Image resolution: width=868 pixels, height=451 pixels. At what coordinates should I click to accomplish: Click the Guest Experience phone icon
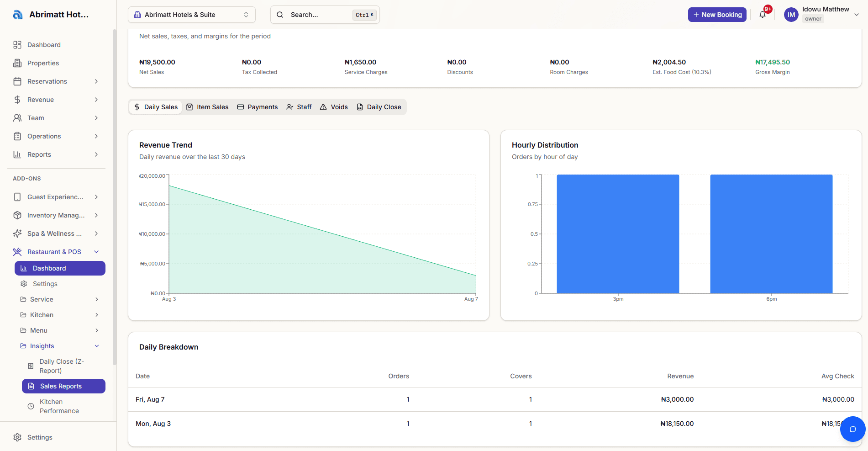point(17,197)
